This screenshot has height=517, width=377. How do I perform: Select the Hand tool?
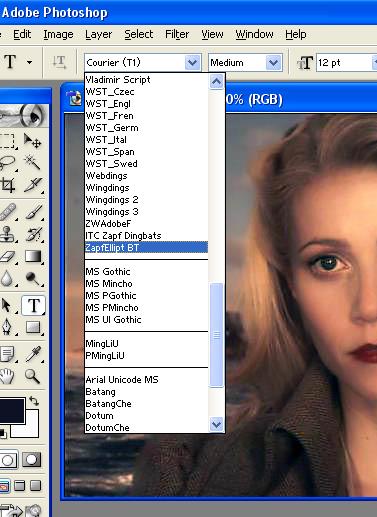click(7, 376)
